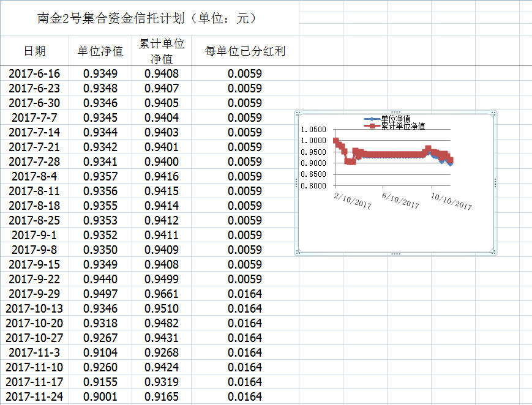Click the chart's top-right corner resize handle

(494, 113)
